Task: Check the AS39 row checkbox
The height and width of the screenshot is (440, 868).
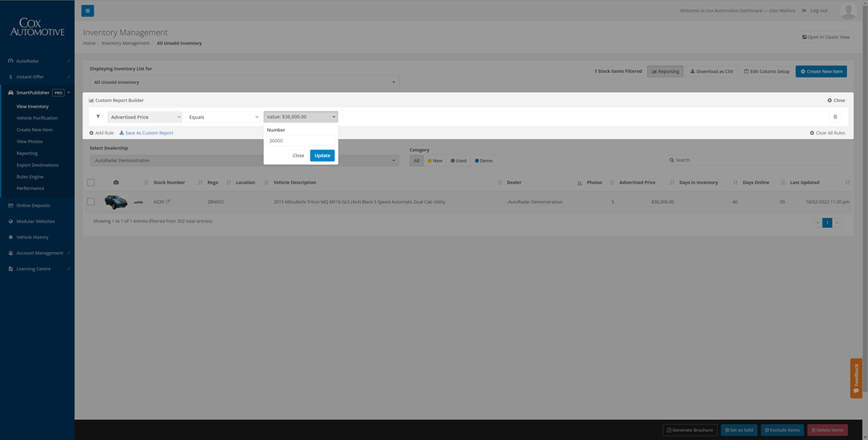Action: [90, 202]
